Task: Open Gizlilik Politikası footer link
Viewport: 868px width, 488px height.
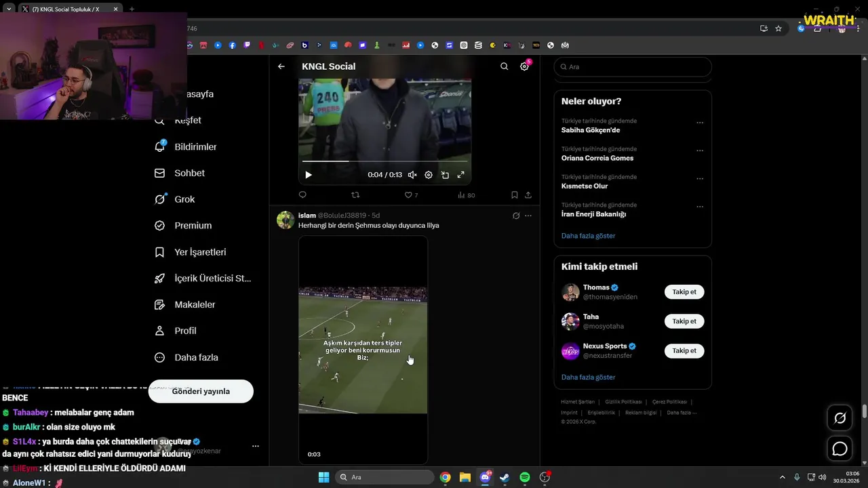Action: pyautogui.click(x=623, y=402)
